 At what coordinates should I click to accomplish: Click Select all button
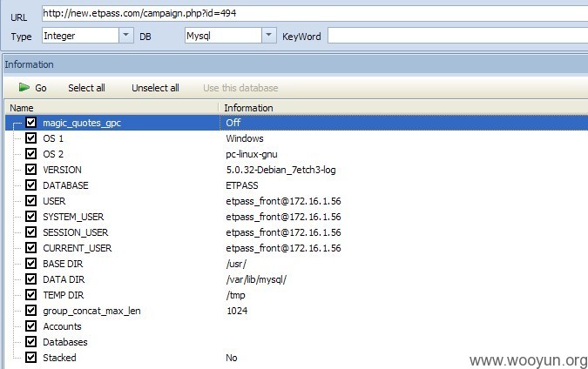[x=86, y=88]
